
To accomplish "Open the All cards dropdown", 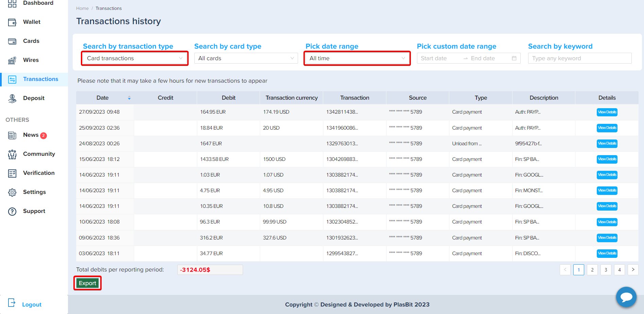I will pyautogui.click(x=246, y=58).
